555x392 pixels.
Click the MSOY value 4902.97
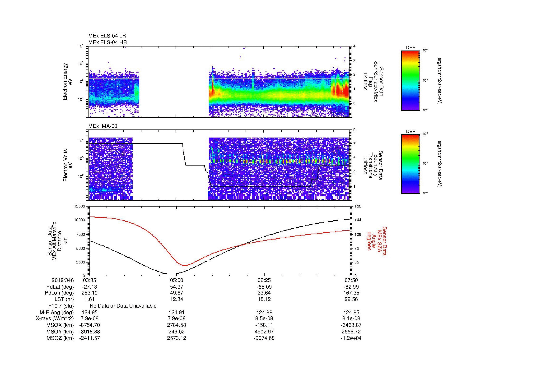coord(264,332)
